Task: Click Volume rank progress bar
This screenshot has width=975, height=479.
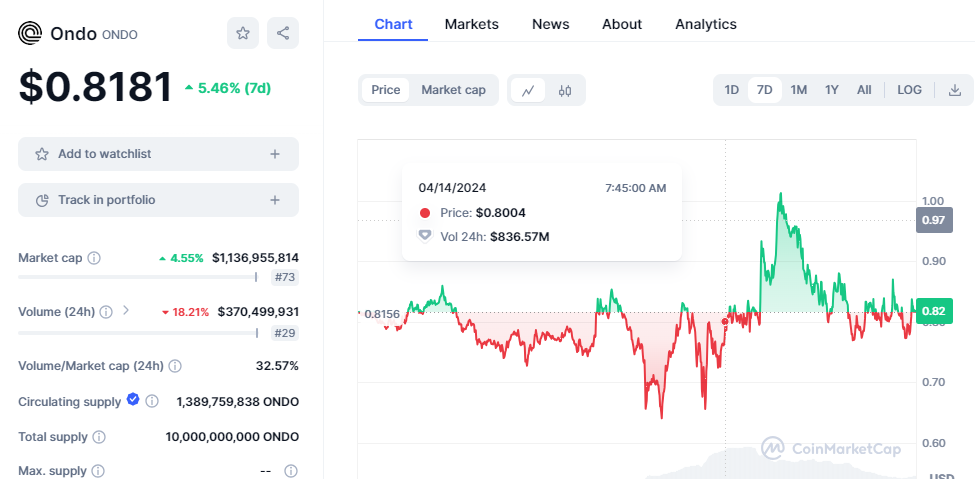Action: (x=138, y=333)
